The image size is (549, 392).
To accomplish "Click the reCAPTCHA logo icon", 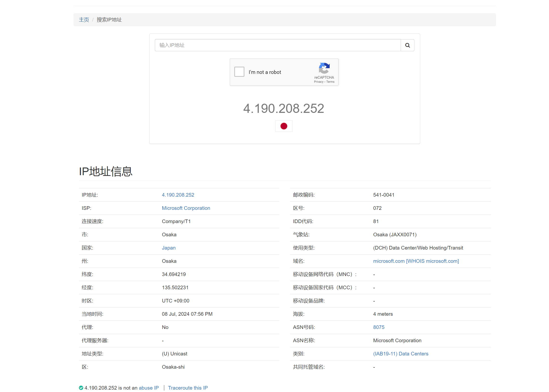I will (324, 68).
